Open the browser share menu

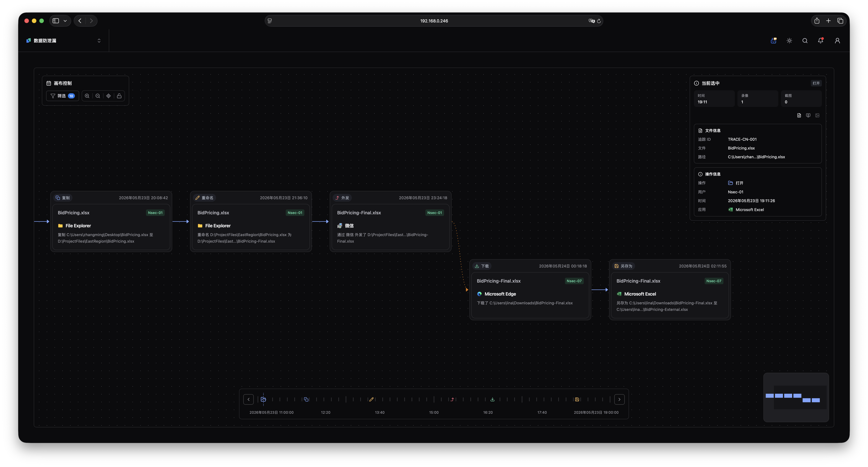817,21
